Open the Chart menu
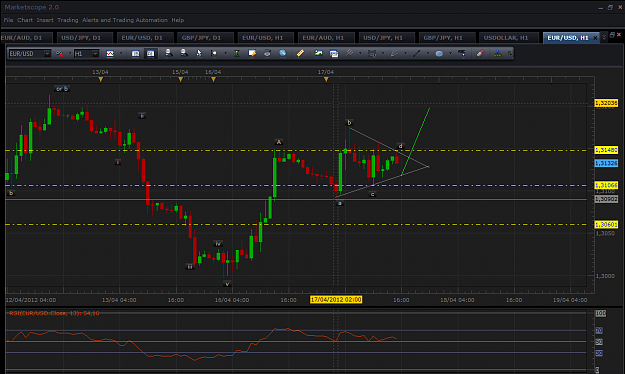Screen dimensions: 625x374 tap(25, 20)
